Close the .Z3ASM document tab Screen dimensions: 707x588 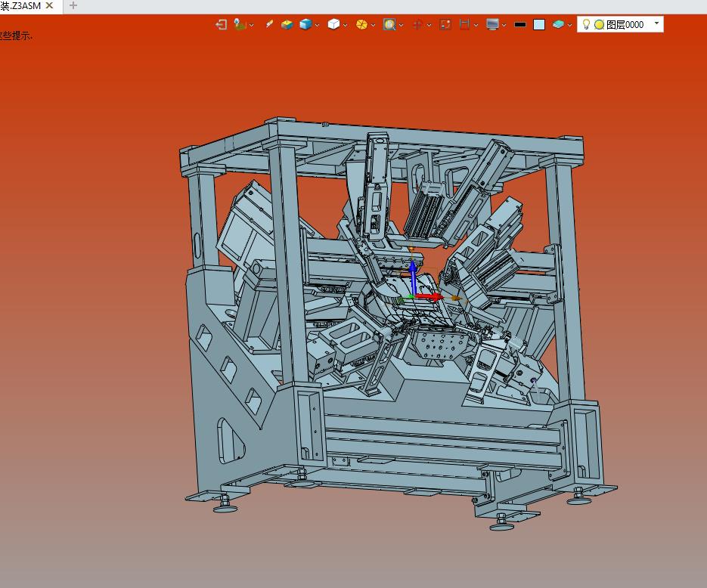(50, 5)
